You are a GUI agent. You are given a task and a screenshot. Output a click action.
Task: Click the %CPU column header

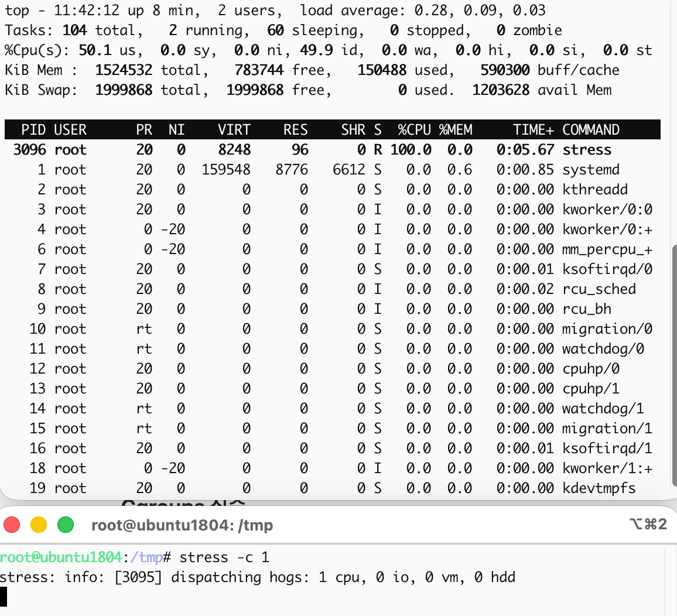(x=415, y=129)
